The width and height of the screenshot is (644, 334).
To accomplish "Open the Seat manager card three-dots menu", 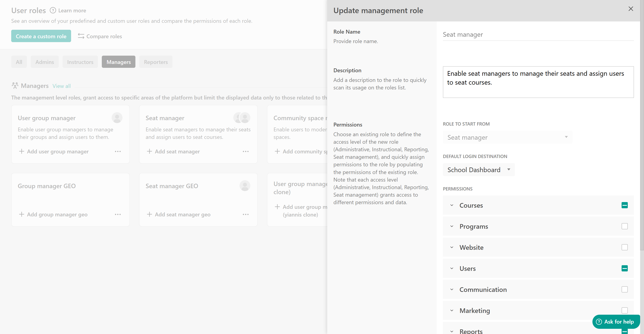I will 246,151.
